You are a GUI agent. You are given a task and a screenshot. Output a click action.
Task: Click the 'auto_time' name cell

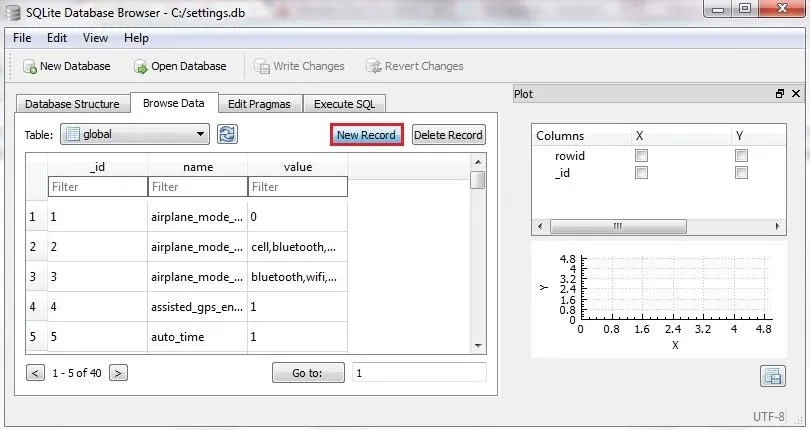[197, 336]
